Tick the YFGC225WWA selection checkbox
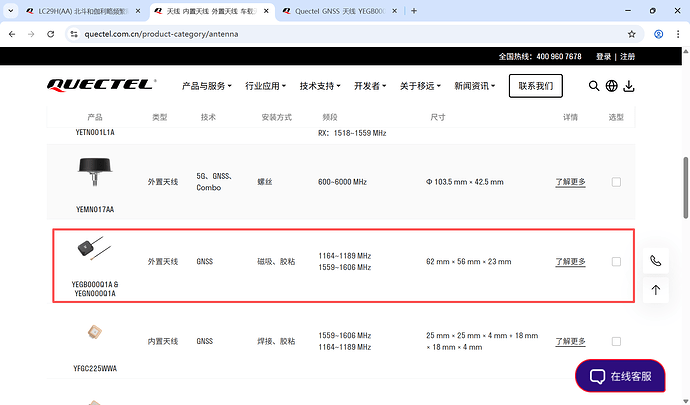The image size is (690, 405). (x=616, y=341)
